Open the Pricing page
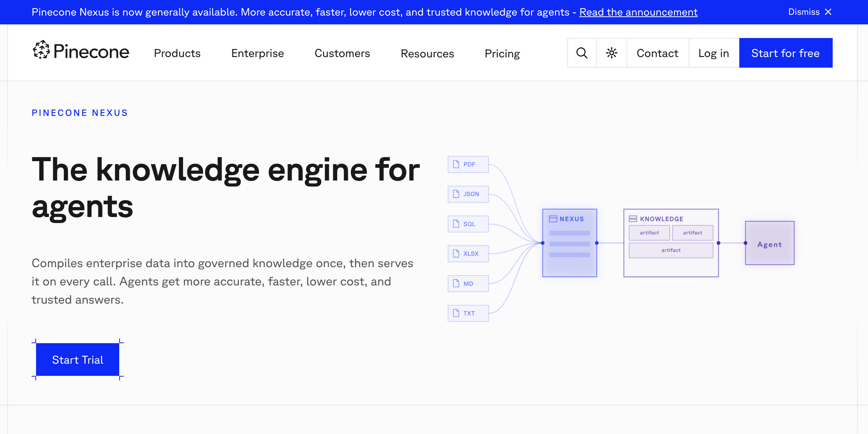This screenshot has height=434, width=868. click(x=502, y=54)
